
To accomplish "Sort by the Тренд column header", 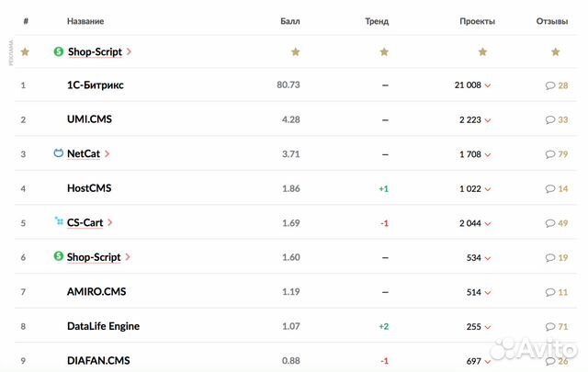I will (377, 21).
